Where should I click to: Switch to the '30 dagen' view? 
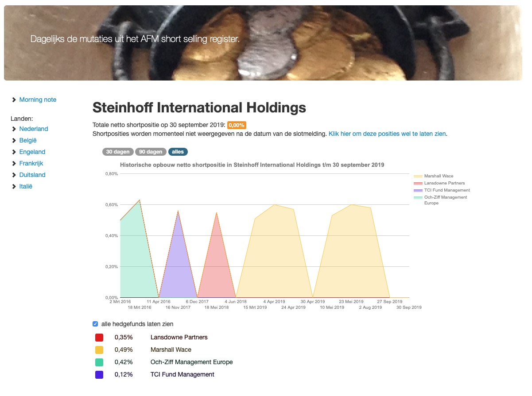point(117,151)
